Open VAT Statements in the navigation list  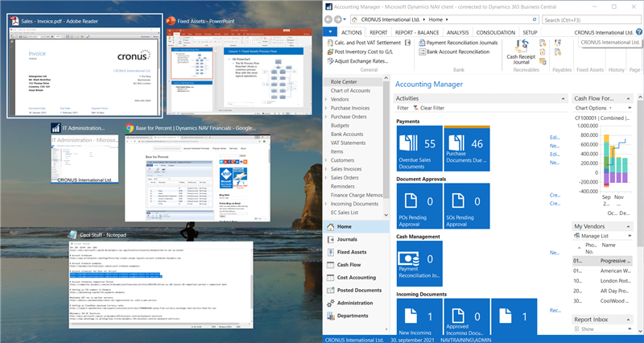(348, 143)
